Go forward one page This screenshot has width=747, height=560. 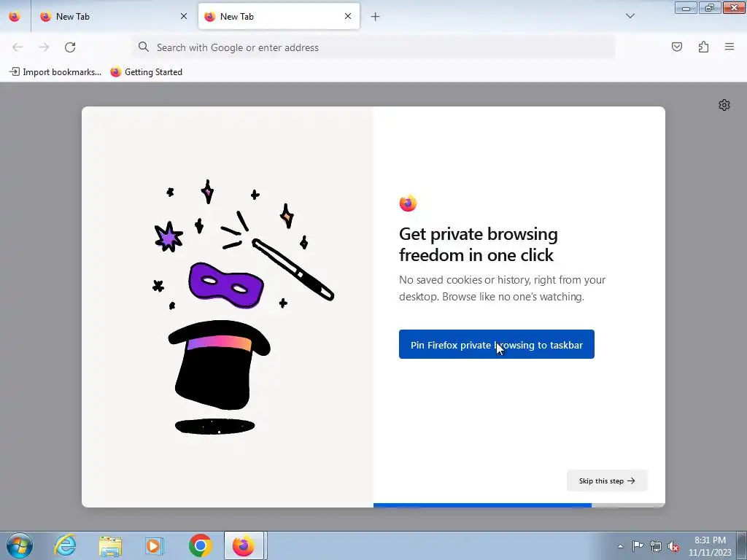coord(44,47)
